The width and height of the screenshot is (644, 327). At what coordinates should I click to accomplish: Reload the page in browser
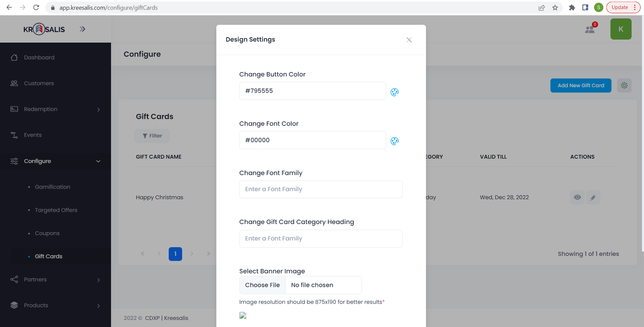(36, 7)
